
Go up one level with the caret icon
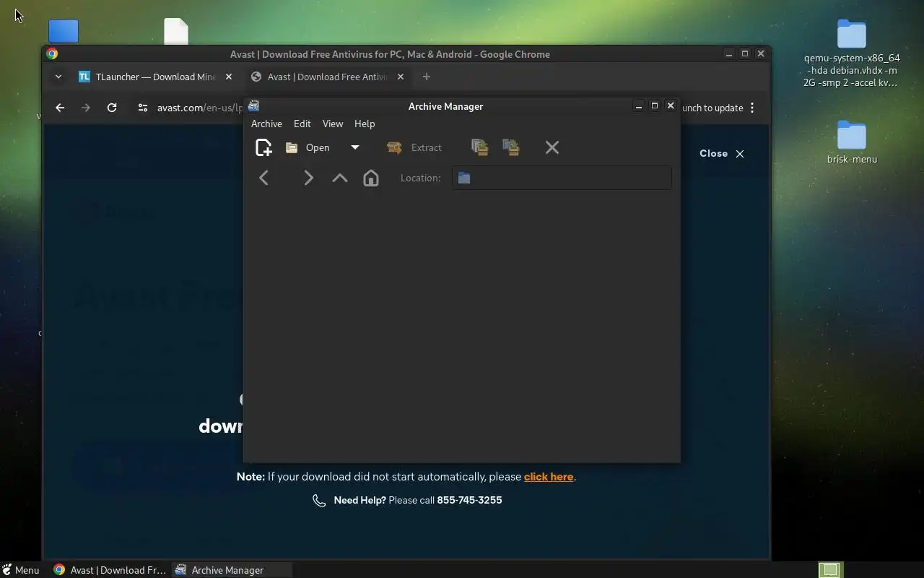click(x=339, y=178)
